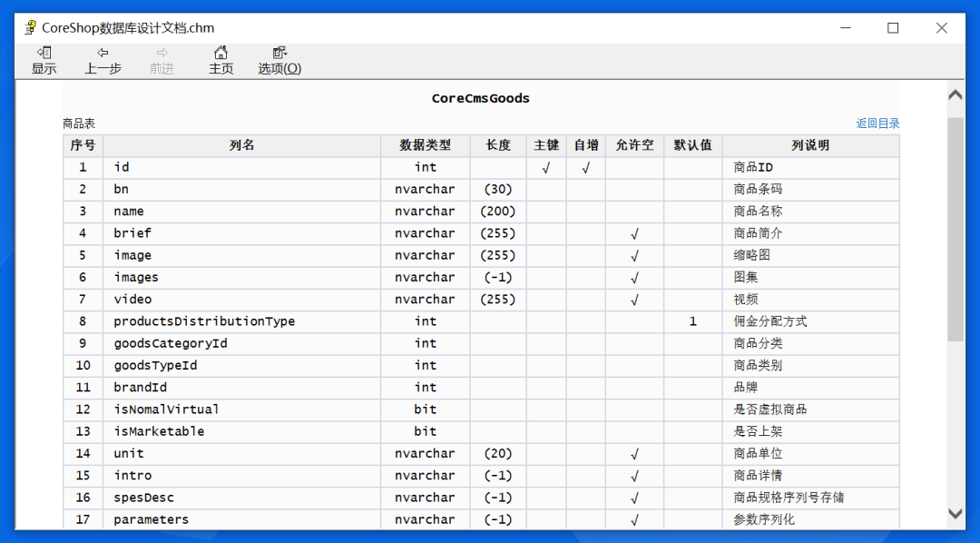Screen dimensions: 980x543
Task: Click the 商品规格序列号存储 description cell
Action: [x=810, y=498]
